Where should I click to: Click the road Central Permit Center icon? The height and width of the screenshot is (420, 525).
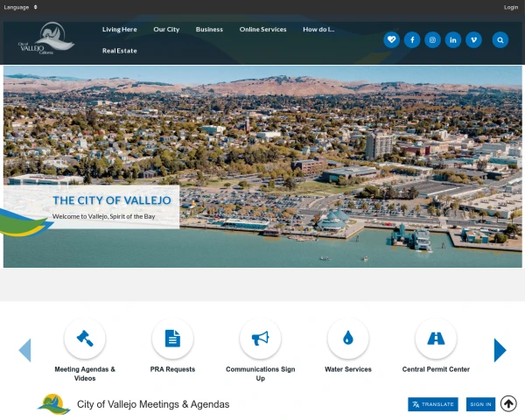(x=436, y=339)
